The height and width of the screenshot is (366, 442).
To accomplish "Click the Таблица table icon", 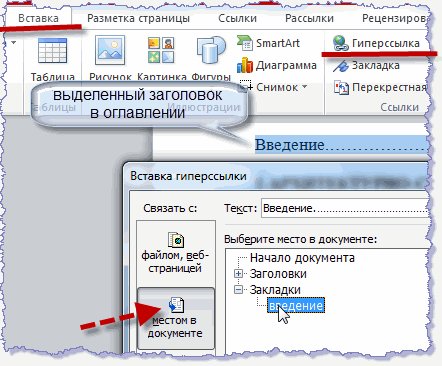I will [x=52, y=51].
